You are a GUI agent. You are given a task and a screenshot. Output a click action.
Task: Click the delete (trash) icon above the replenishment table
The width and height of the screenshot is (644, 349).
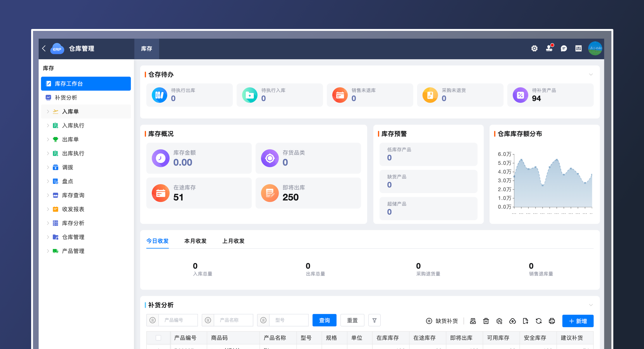pyautogui.click(x=486, y=321)
